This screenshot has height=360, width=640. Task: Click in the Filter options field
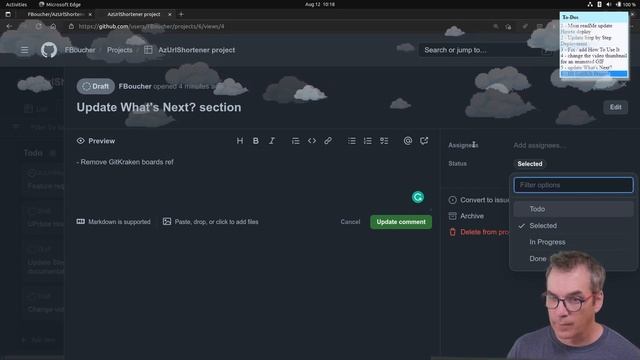(573, 185)
